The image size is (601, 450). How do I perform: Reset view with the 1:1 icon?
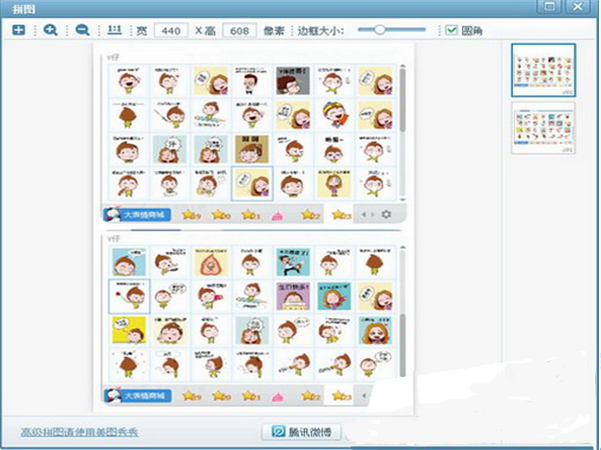114,30
